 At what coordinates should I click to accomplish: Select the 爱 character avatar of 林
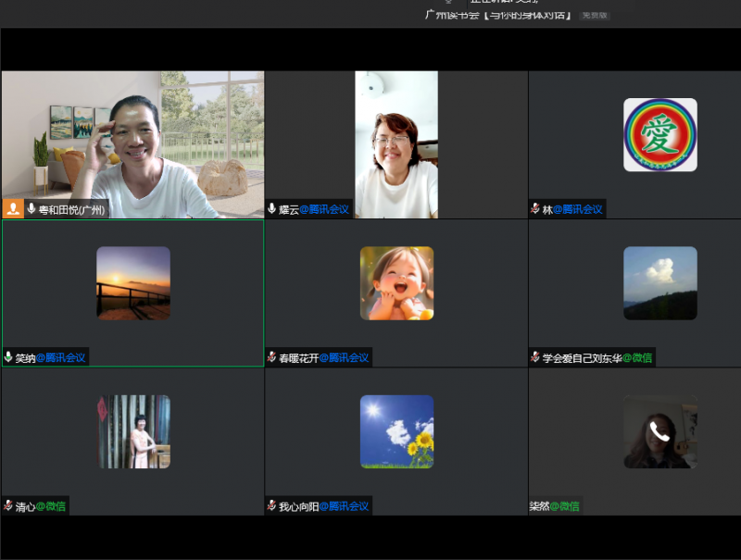point(659,135)
